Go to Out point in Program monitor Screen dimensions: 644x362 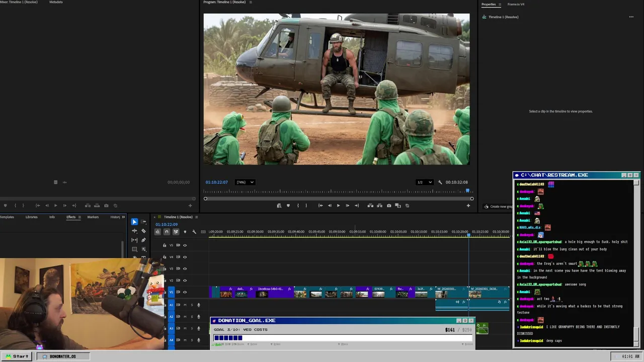[x=357, y=205]
